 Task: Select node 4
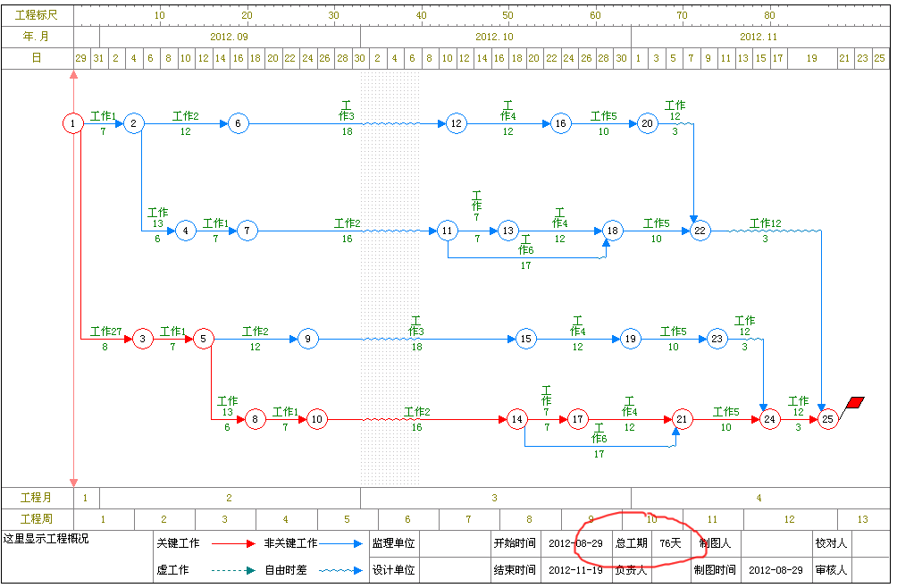click(x=185, y=231)
